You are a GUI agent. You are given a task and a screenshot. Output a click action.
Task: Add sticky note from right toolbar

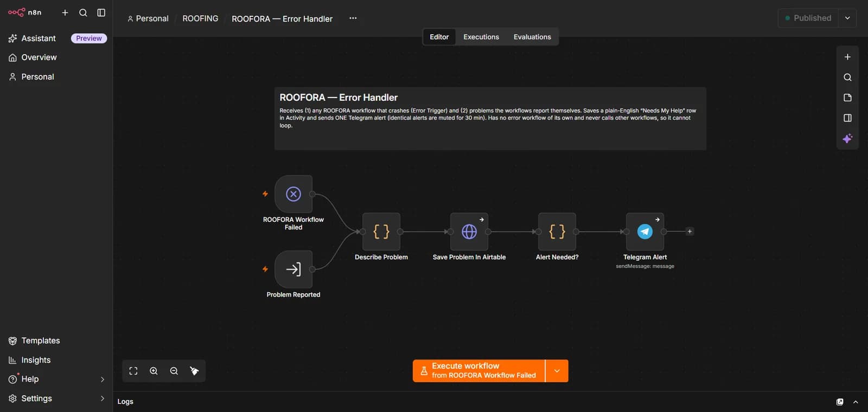tap(847, 98)
